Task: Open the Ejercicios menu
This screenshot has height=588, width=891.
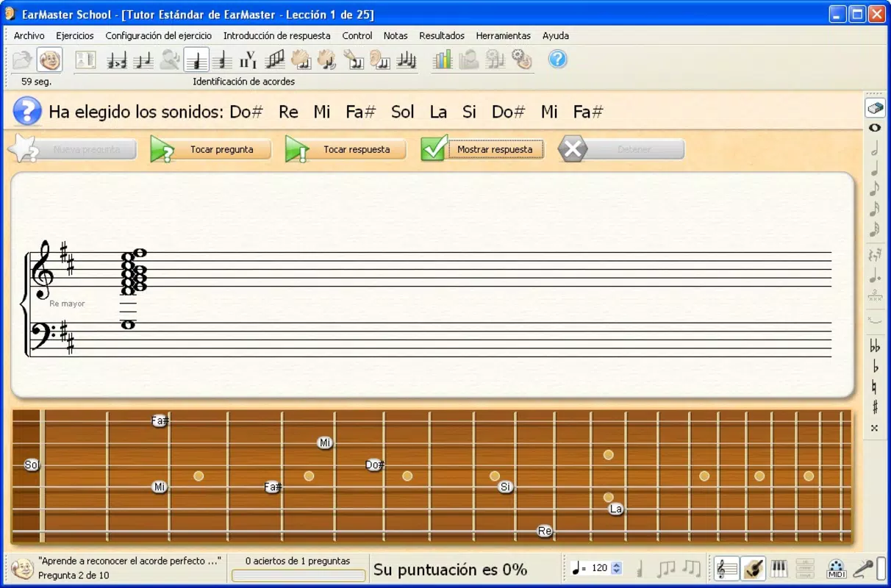Action: coord(75,35)
